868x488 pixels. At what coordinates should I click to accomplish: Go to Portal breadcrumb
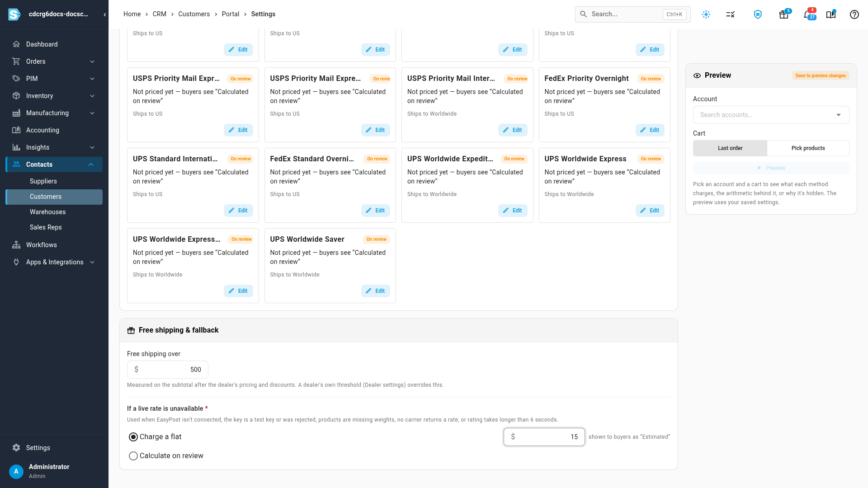tap(231, 14)
